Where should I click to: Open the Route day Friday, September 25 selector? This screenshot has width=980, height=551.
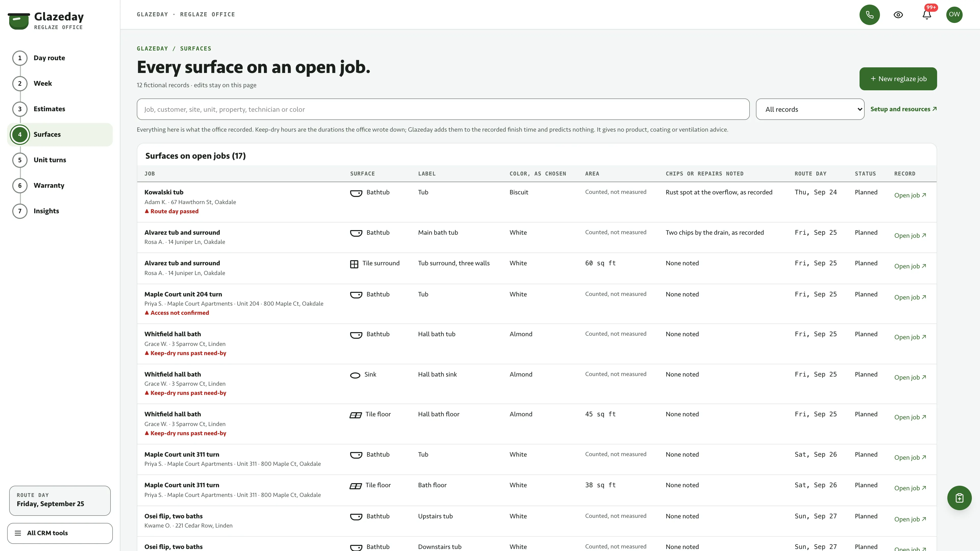point(60,500)
